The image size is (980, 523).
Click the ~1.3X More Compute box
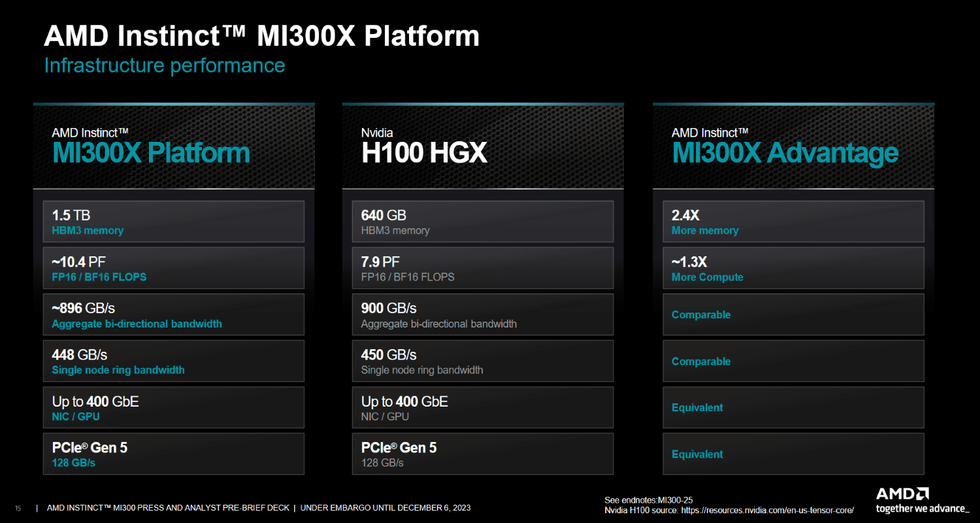[x=793, y=268]
